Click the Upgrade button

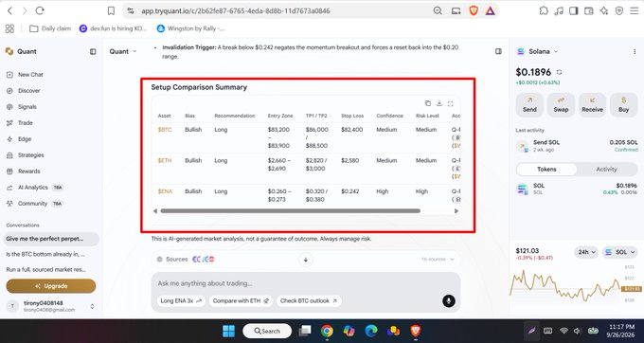pos(51,286)
